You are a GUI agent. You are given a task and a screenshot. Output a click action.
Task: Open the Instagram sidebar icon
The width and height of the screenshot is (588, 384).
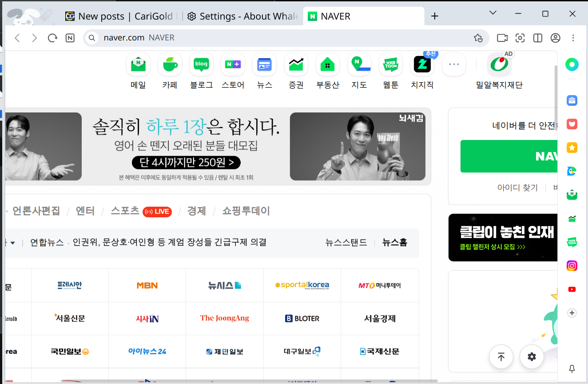pyautogui.click(x=572, y=266)
